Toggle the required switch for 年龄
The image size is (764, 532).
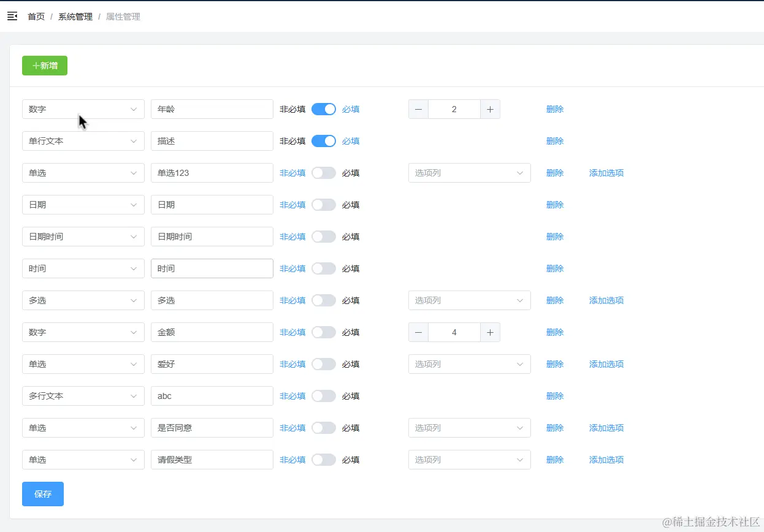(x=324, y=109)
